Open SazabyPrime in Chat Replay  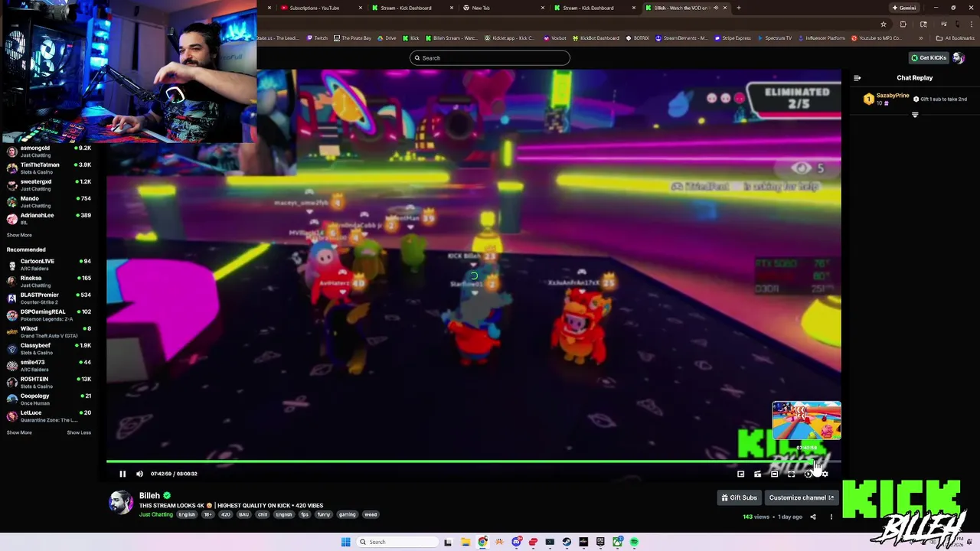pos(893,96)
